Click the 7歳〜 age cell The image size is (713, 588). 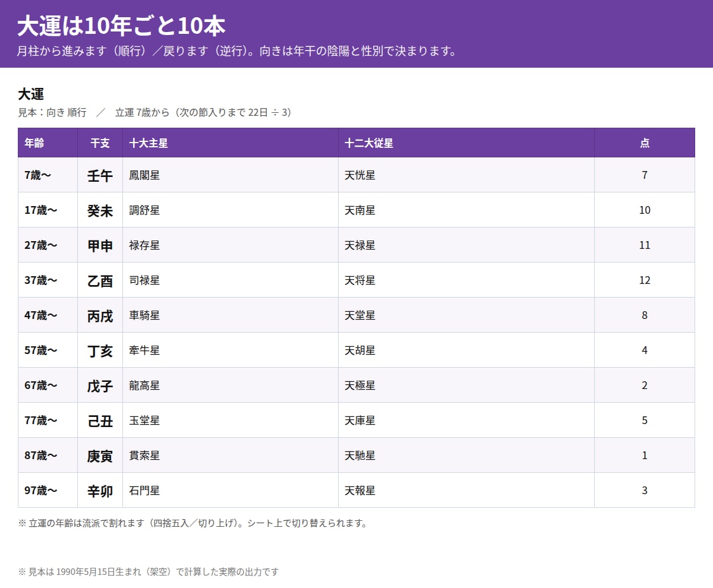[x=48, y=175]
